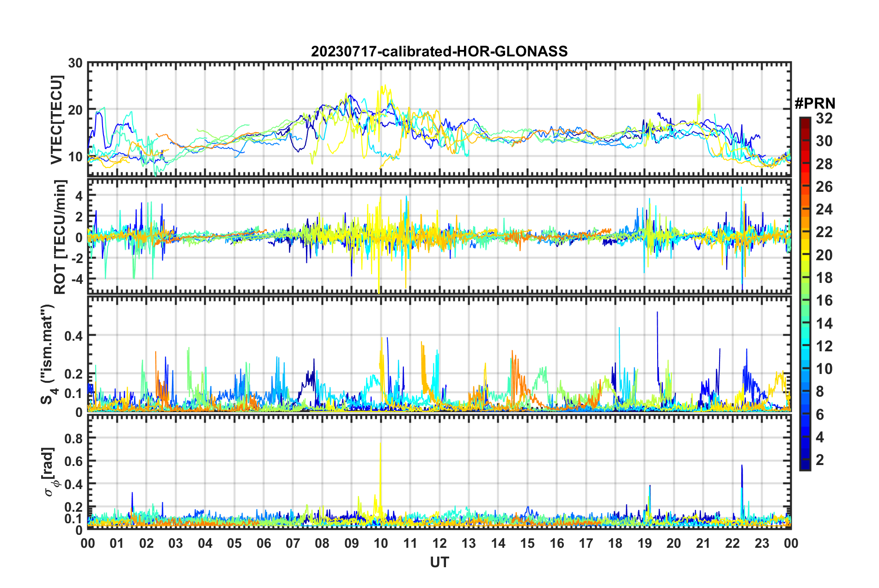
Task: Click ROT axis tick label -2
Action: tap(78, 258)
